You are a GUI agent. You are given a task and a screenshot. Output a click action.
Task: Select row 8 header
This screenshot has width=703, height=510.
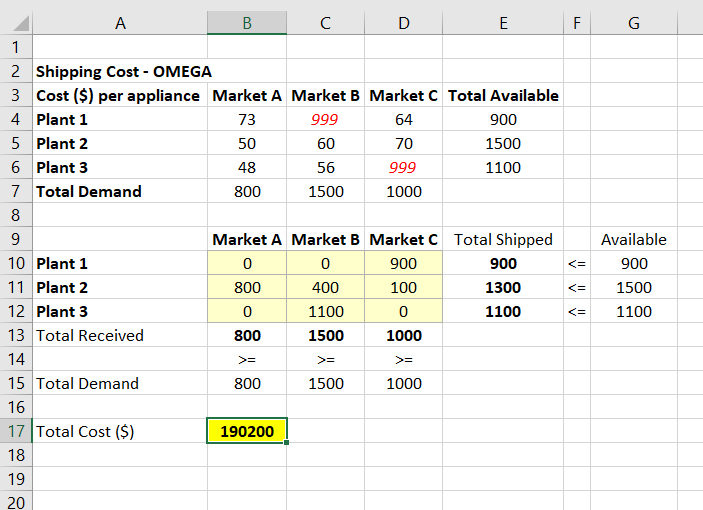(16, 215)
